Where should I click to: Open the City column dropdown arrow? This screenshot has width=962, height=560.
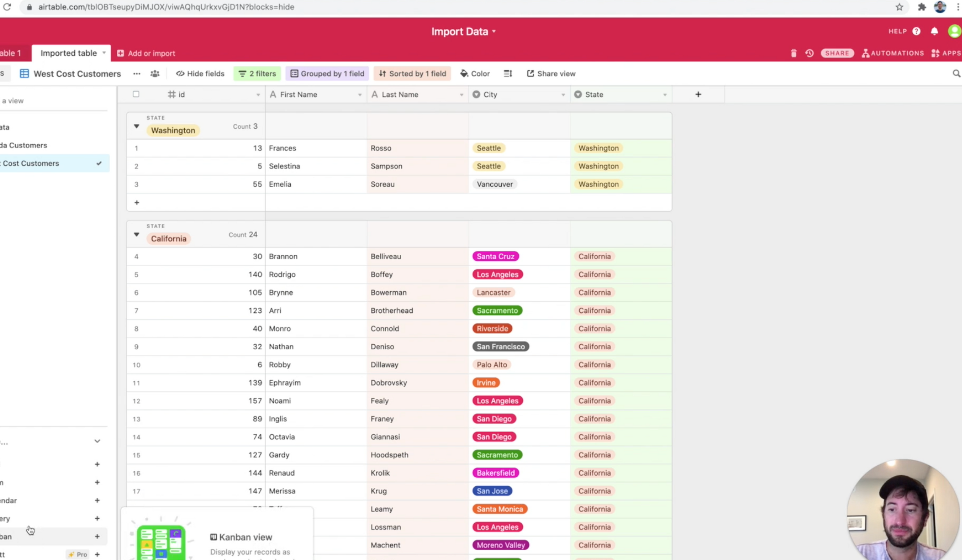pos(563,95)
